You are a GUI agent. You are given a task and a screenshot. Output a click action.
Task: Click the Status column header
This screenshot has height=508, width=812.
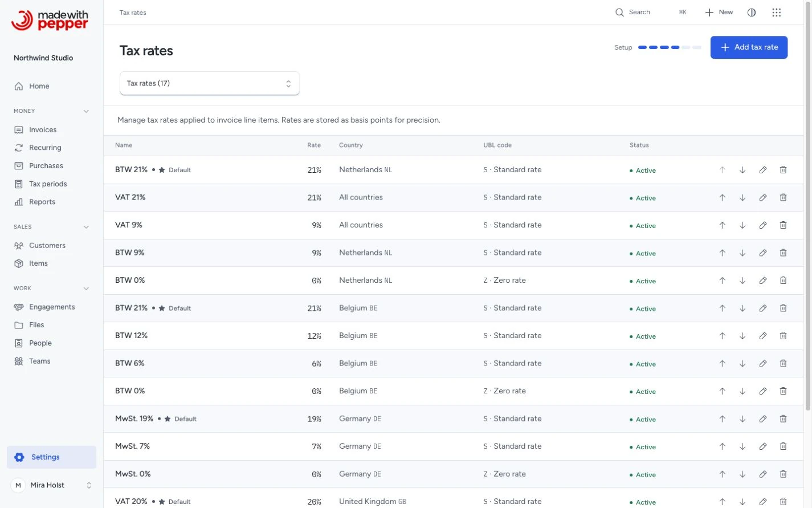639,145
